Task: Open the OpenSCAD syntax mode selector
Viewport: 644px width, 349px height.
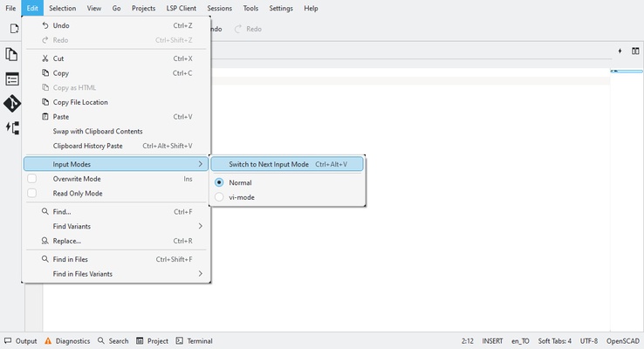Action: click(623, 341)
